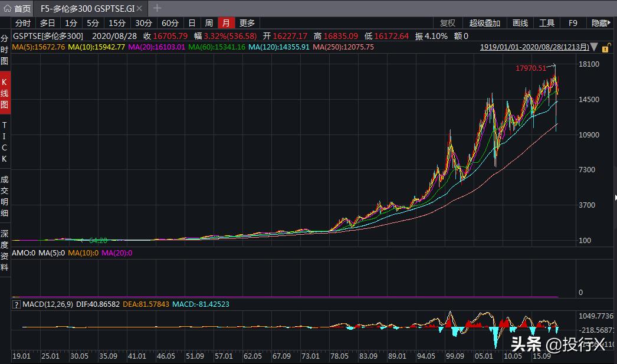Viewport: 617px width, 364px height.
Task: Switch to the F5-多伦多300 GSPTSE.GI tab
Action: [x=88, y=9]
